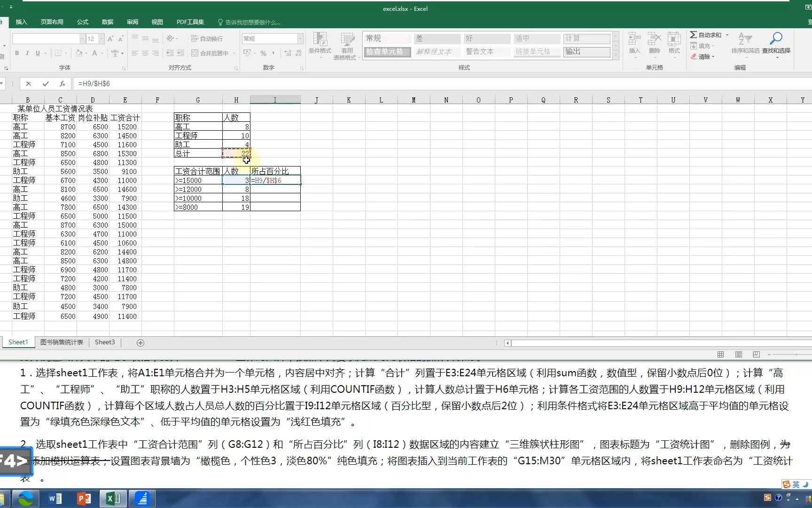812x508 pixels.
Task: Click Insert cells (插入) button
Action: (634, 45)
